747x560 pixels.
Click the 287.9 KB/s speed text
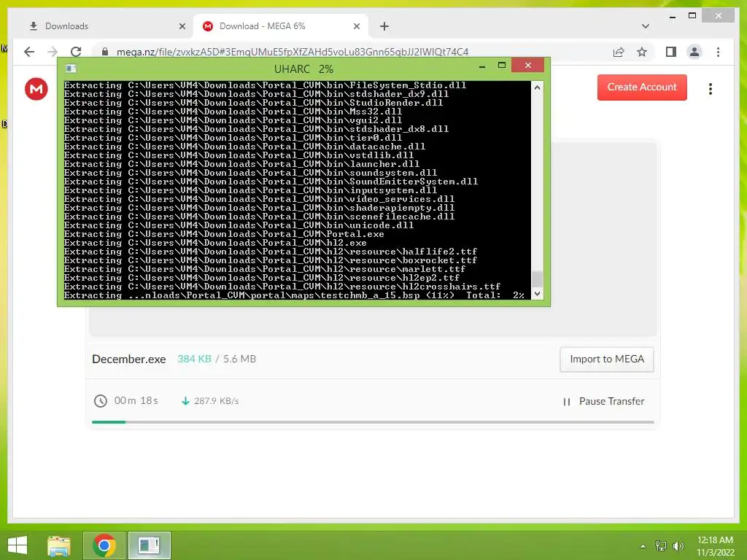[x=216, y=401]
